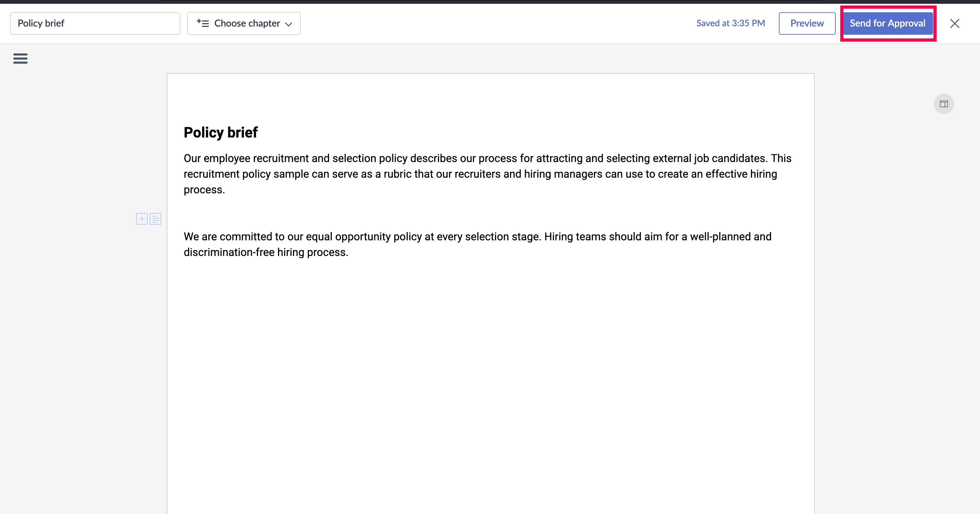
Task: Click the word rubric in the document
Action: point(397,174)
